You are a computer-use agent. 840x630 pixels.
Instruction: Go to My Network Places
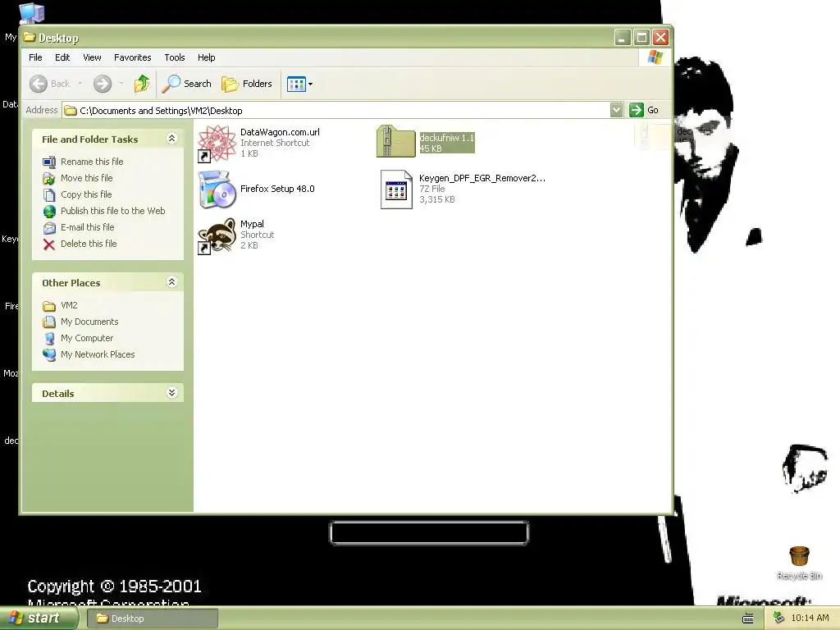tap(98, 354)
